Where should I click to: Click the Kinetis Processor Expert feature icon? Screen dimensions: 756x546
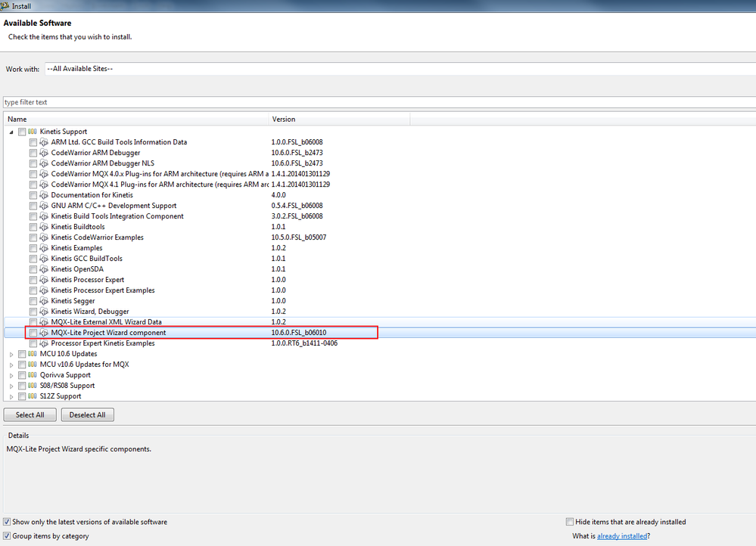44,280
